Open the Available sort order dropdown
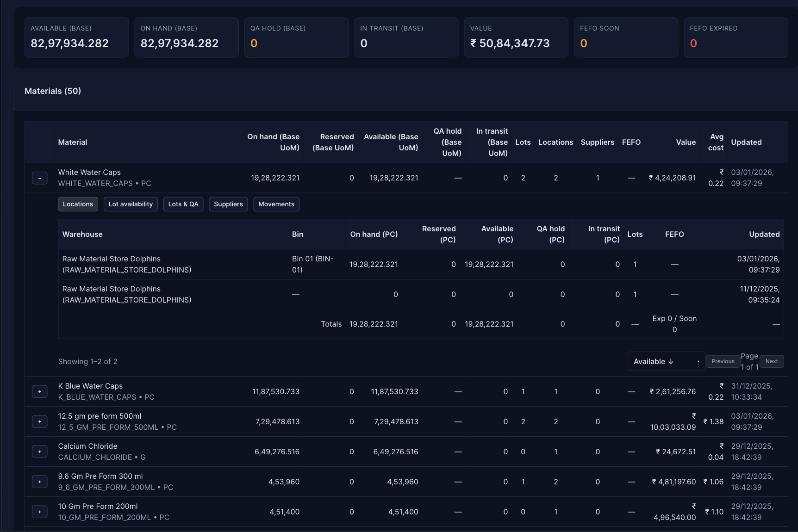Screen dimensions: 798x532 coord(666,361)
